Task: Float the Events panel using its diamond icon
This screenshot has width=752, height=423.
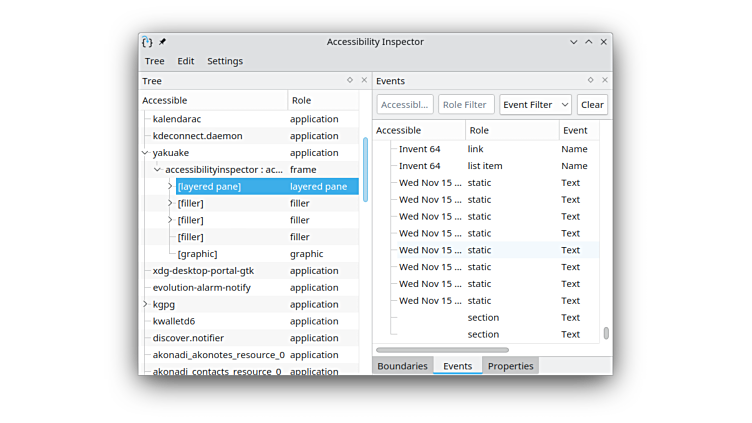Action: pyautogui.click(x=590, y=81)
